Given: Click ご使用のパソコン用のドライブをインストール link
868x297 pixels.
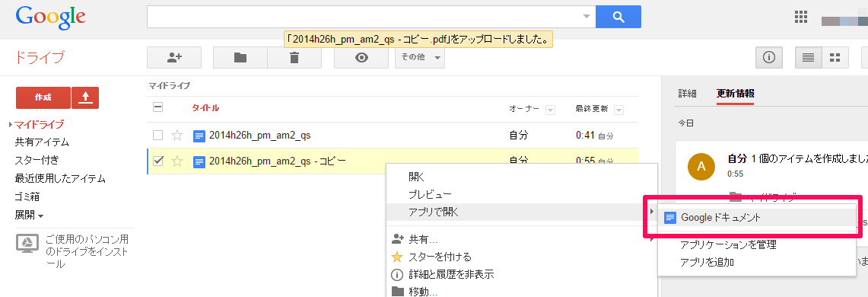Looking at the screenshot, I should pos(87,252).
